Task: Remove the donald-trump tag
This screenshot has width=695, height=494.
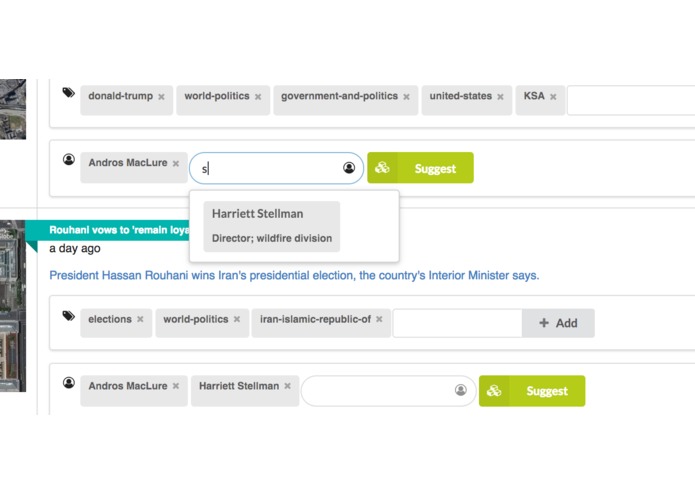Action: click(x=161, y=97)
